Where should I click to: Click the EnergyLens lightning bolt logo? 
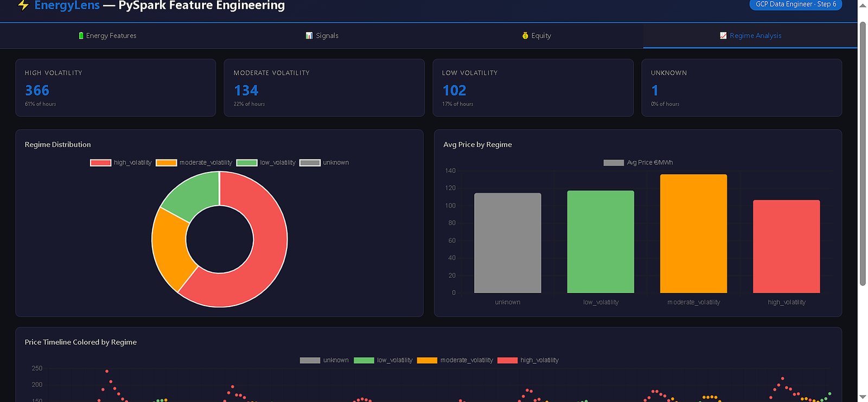pos(23,5)
